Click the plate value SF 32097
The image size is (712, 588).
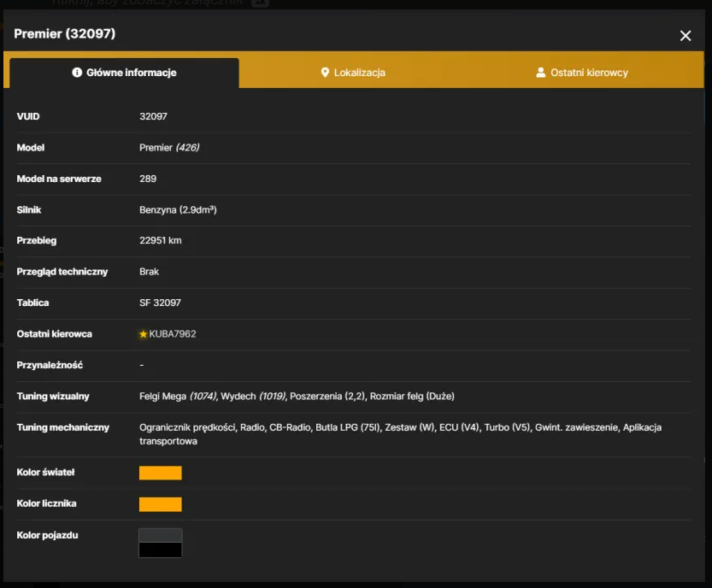click(160, 303)
